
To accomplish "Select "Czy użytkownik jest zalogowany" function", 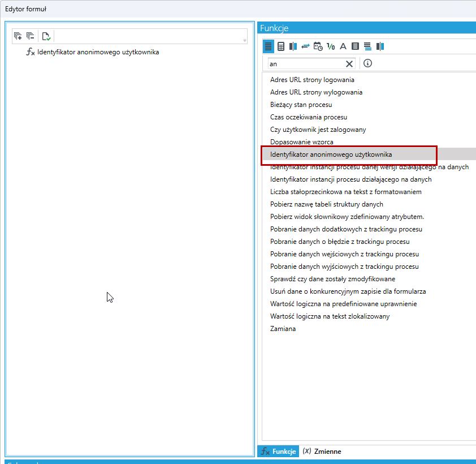I will (x=318, y=130).
